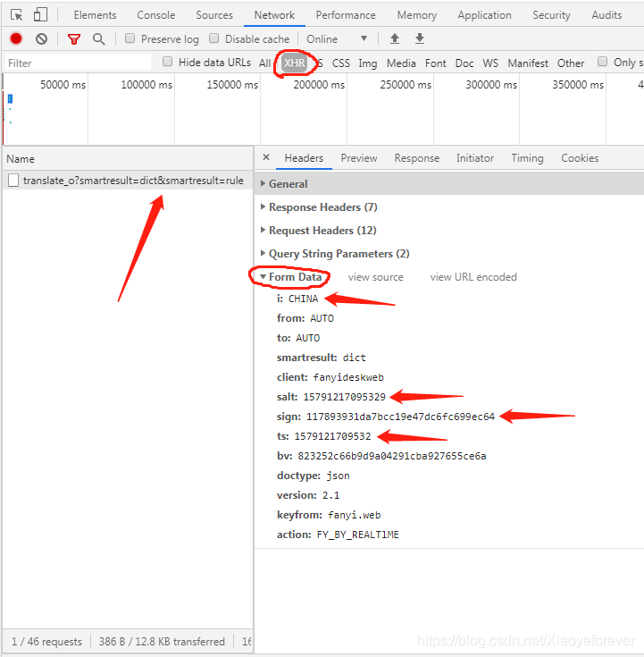The width and height of the screenshot is (644, 657).
Task: Filter requests by All types
Action: pos(264,63)
